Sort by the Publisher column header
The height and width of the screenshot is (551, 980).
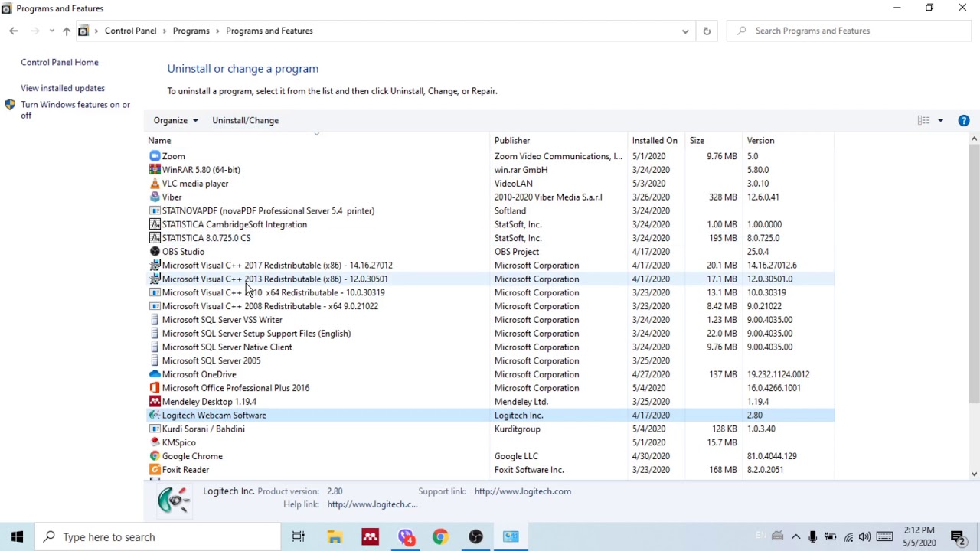(x=560, y=141)
